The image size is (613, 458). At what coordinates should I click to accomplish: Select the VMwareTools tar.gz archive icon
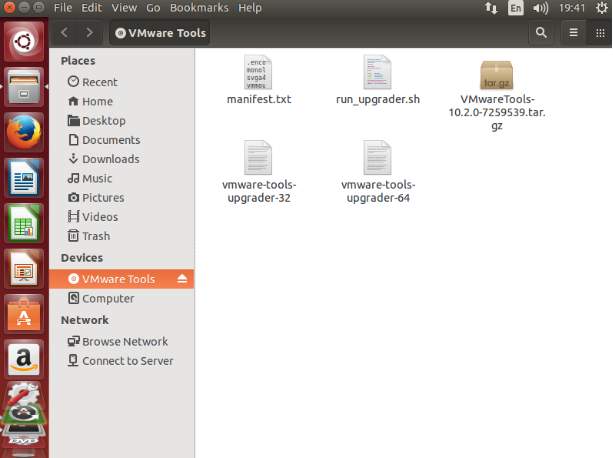[496, 75]
